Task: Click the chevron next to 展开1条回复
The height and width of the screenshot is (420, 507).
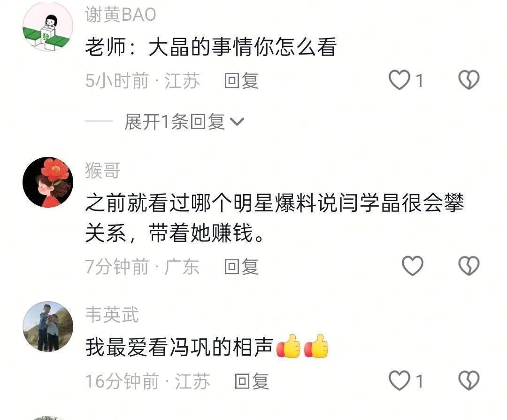Action: coord(237,122)
